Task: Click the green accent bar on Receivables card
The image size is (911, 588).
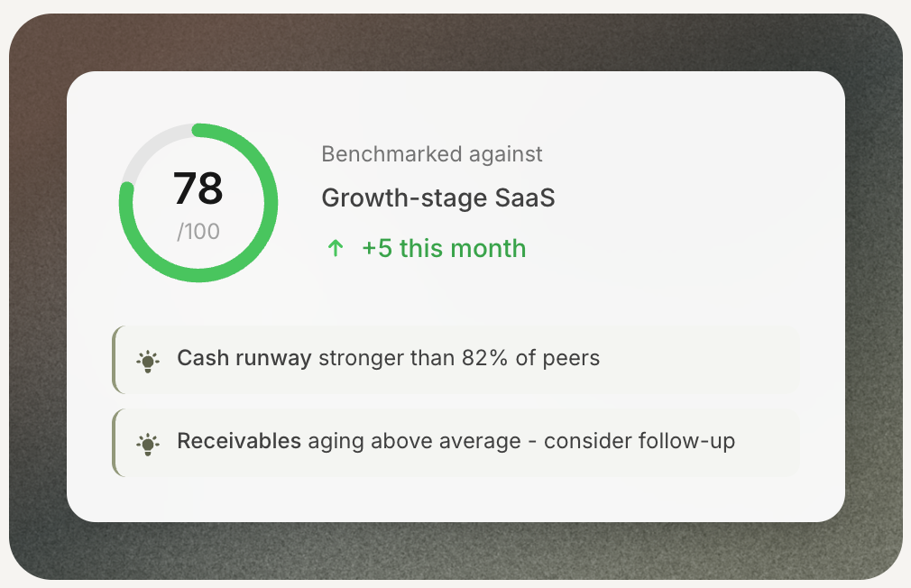Action: [x=115, y=441]
